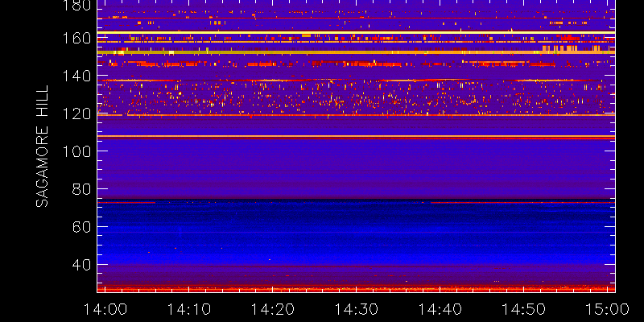Screen dimensions: 644x322
Task: Click the 40 frequency axis label
Action: pos(82,265)
